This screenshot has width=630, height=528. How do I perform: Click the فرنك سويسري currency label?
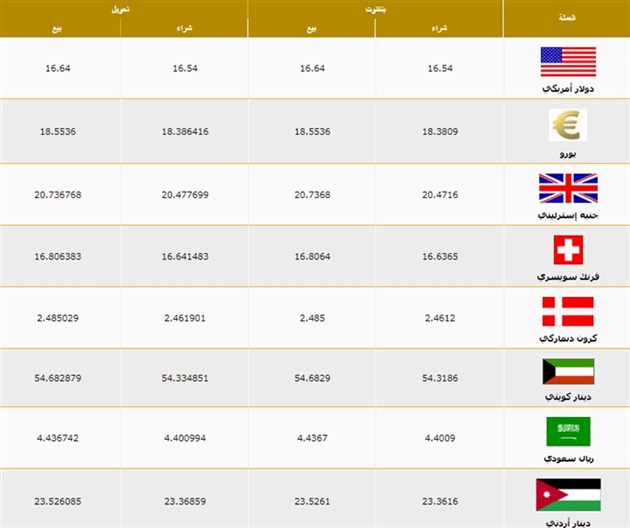tap(567, 275)
